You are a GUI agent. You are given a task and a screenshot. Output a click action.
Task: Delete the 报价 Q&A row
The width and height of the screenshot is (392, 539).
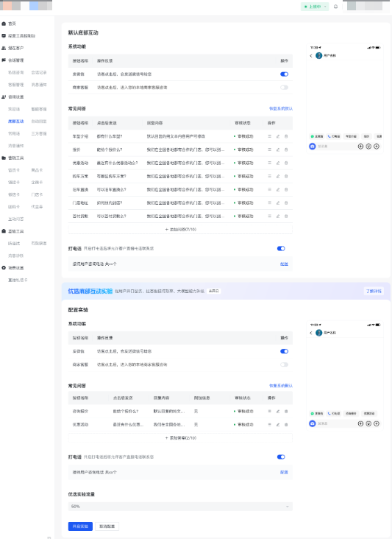click(286, 150)
